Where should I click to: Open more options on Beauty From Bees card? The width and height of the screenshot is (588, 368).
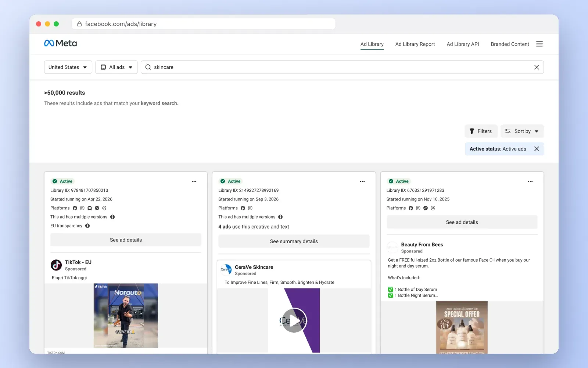[x=530, y=181]
